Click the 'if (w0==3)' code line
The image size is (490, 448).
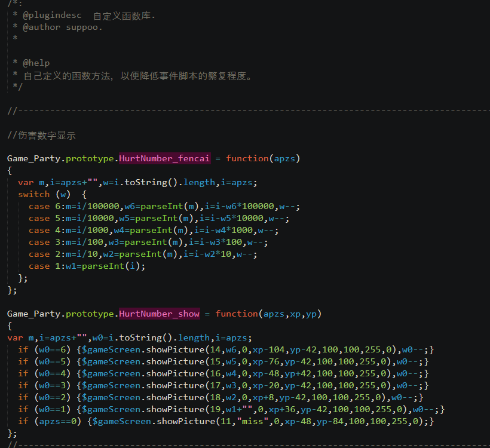pos(223,385)
